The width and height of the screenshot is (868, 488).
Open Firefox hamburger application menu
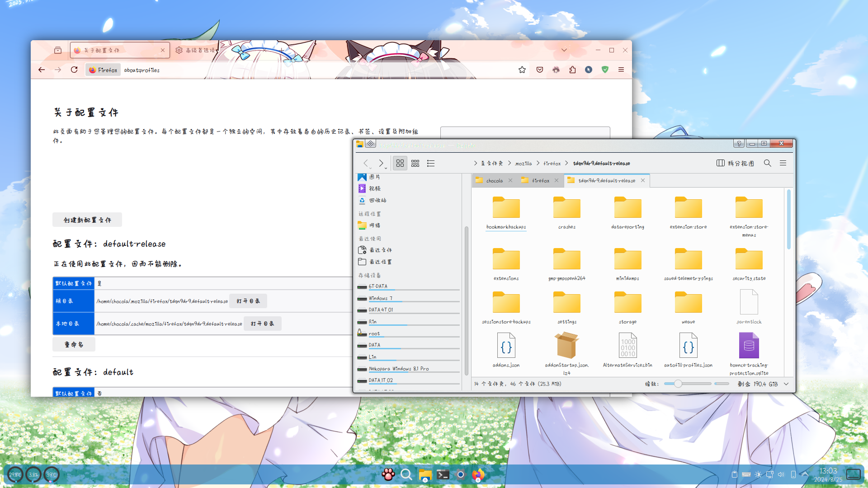click(x=621, y=70)
